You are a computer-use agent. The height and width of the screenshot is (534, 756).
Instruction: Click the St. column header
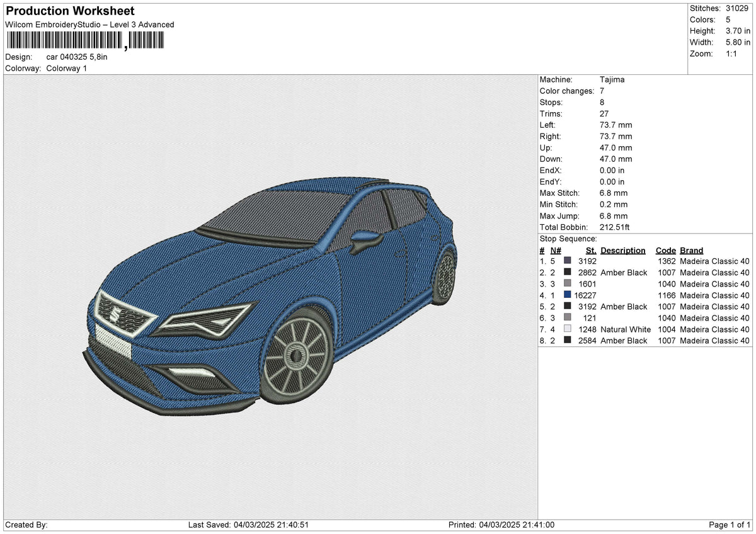click(591, 251)
